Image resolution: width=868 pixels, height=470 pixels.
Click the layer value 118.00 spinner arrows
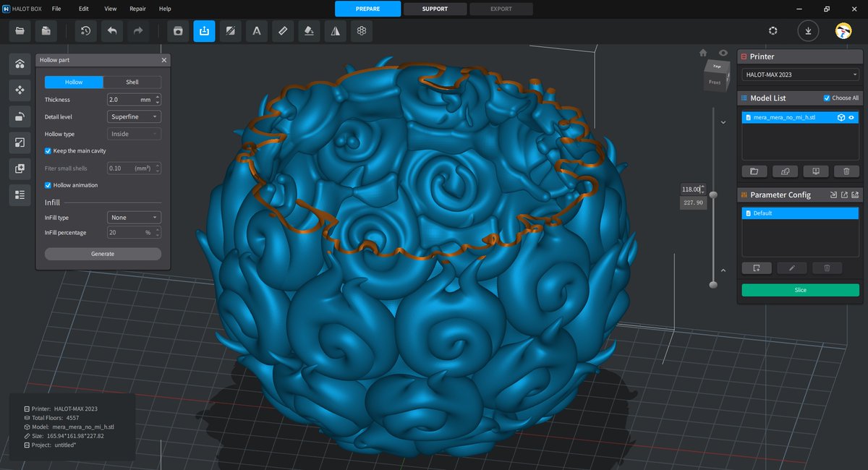coord(702,189)
